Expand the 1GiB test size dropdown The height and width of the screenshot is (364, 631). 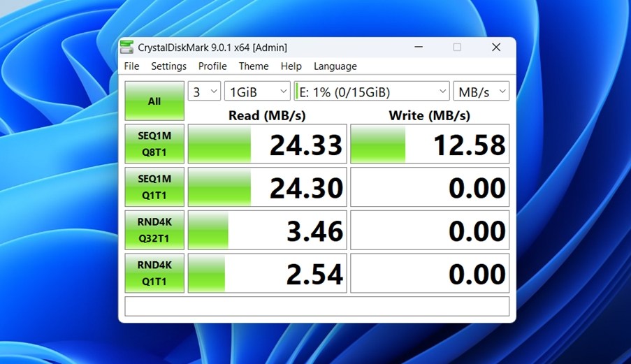[257, 92]
